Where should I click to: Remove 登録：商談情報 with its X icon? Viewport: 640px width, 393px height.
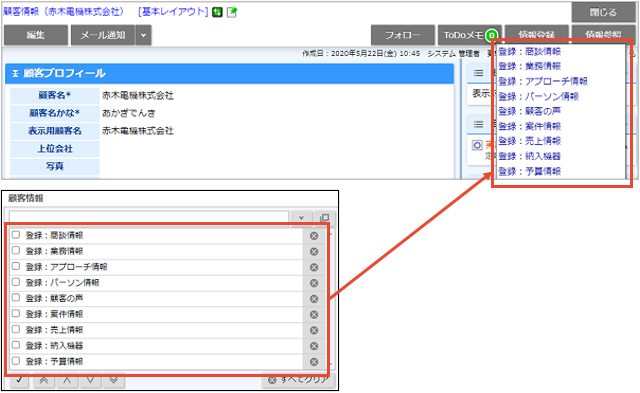(x=314, y=236)
